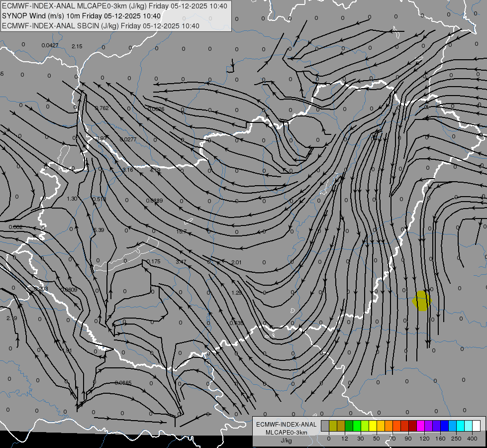This screenshot has height=448, width=487.
Task: Click the legend label 90
Action: pyautogui.click(x=408, y=439)
